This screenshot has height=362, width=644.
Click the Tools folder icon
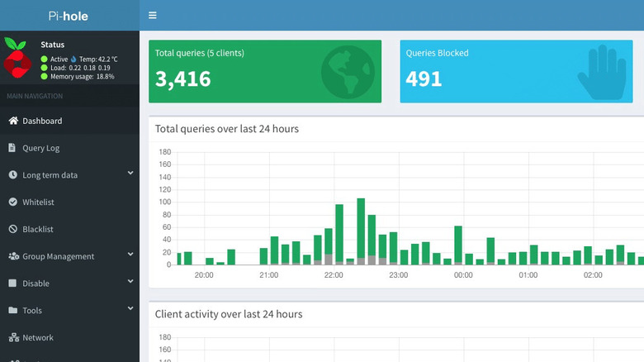[13, 310]
